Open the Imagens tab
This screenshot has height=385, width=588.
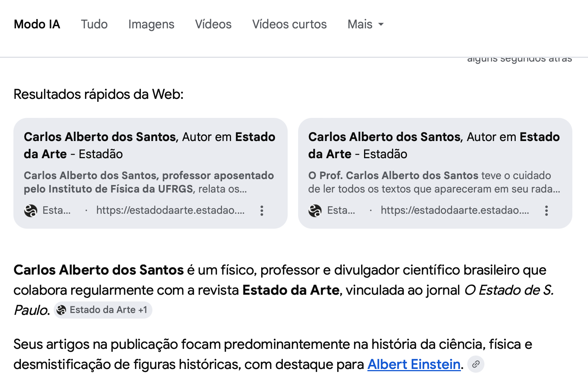pos(151,25)
